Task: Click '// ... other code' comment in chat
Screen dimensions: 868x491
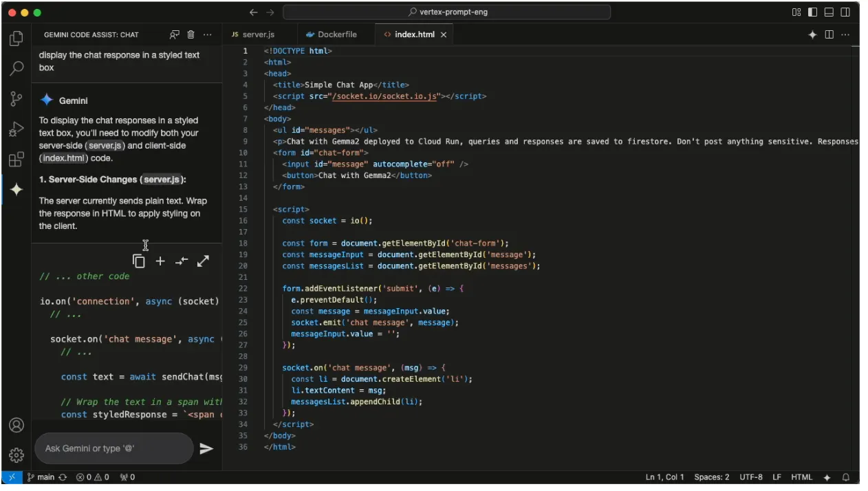Action: (84, 276)
